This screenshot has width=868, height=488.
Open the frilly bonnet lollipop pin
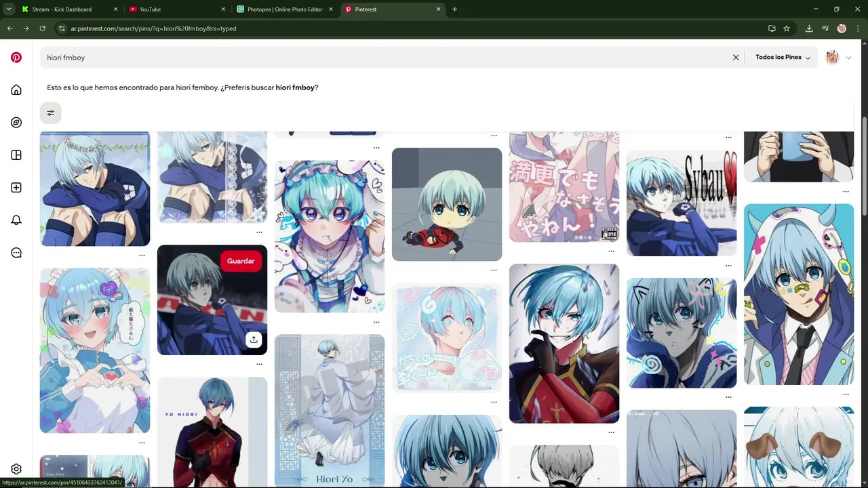coord(330,237)
